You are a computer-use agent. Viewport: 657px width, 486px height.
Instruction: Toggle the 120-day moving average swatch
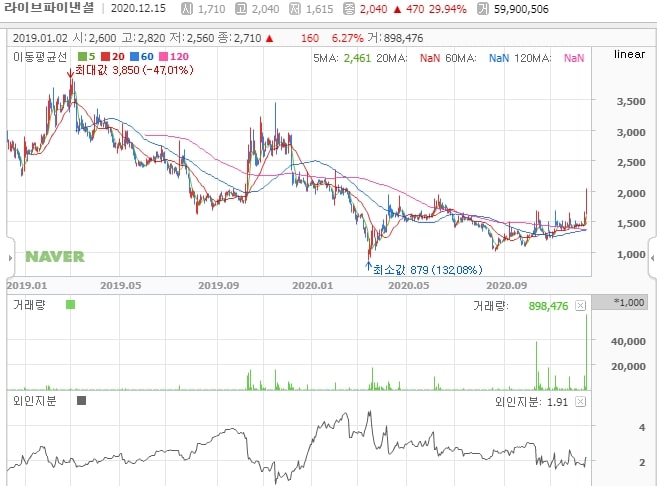(164, 57)
